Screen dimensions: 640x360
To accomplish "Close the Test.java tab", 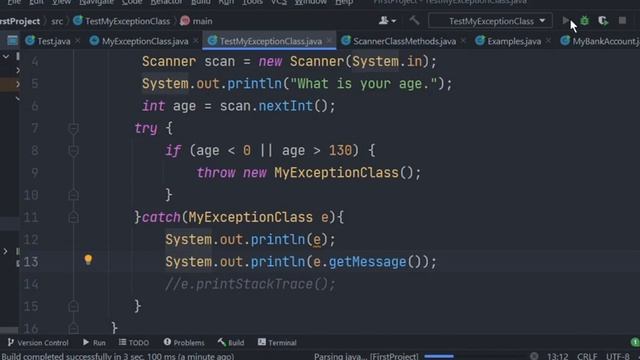I will coord(78,41).
